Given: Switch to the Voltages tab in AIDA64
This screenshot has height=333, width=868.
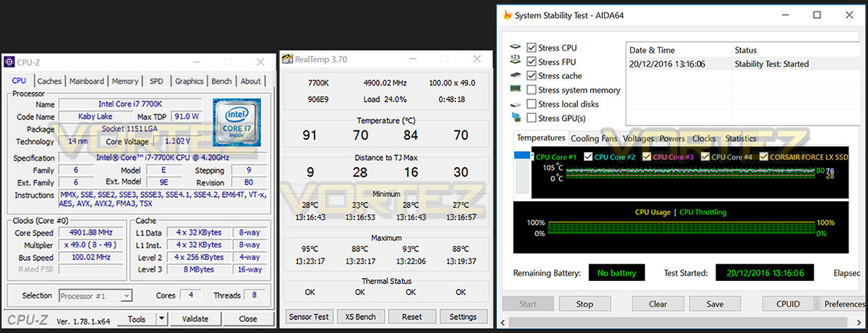Looking at the screenshot, I should click(x=639, y=138).
